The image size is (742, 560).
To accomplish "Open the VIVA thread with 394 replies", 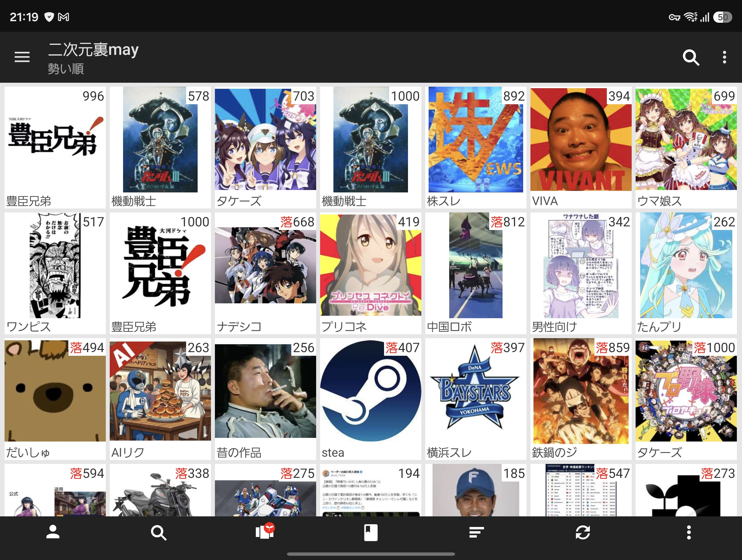I will tap(581, 148).
